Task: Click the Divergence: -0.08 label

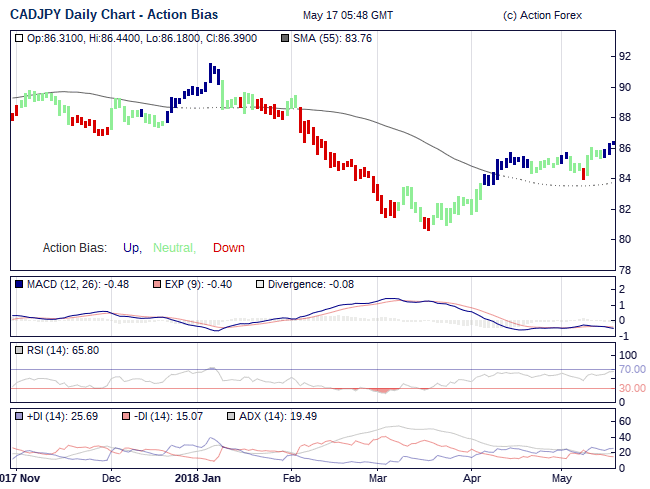Action: pos(311,284)
